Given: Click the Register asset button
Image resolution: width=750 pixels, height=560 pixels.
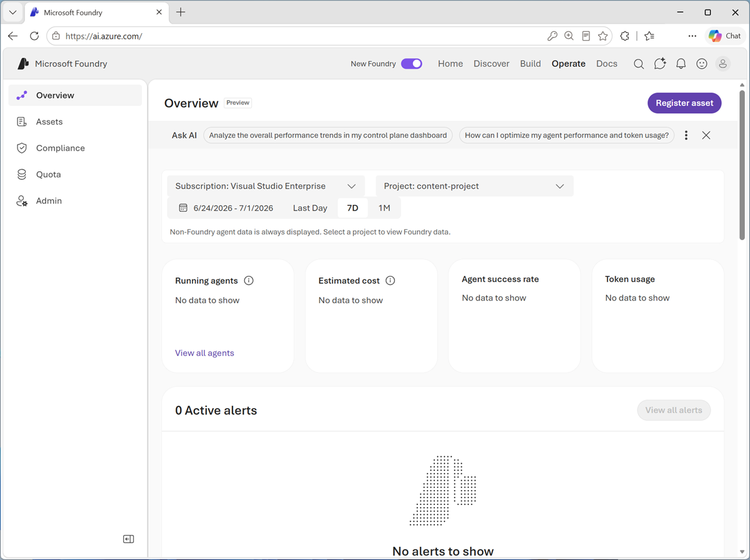Looking at the screenshot, I should point(684,103).
